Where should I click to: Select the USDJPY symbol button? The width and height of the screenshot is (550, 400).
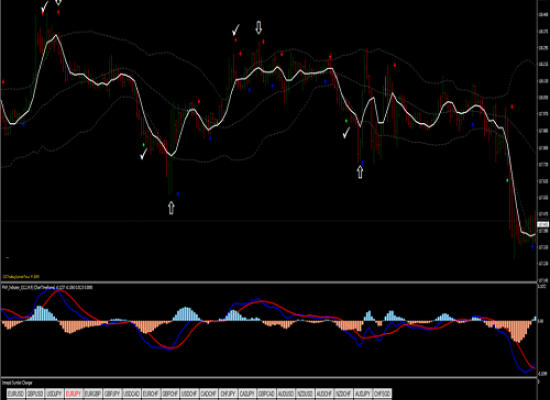[54, 394]
